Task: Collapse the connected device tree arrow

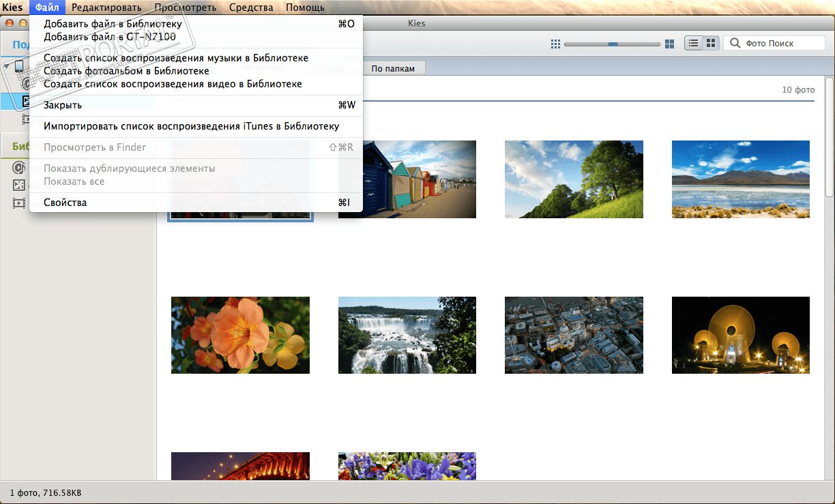Action: coord(5,67)
